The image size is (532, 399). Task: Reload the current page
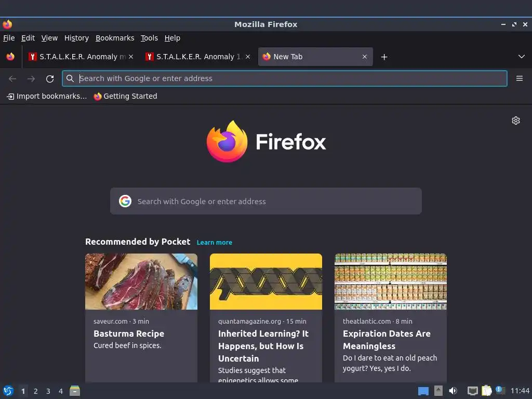[x=50, y=79]
